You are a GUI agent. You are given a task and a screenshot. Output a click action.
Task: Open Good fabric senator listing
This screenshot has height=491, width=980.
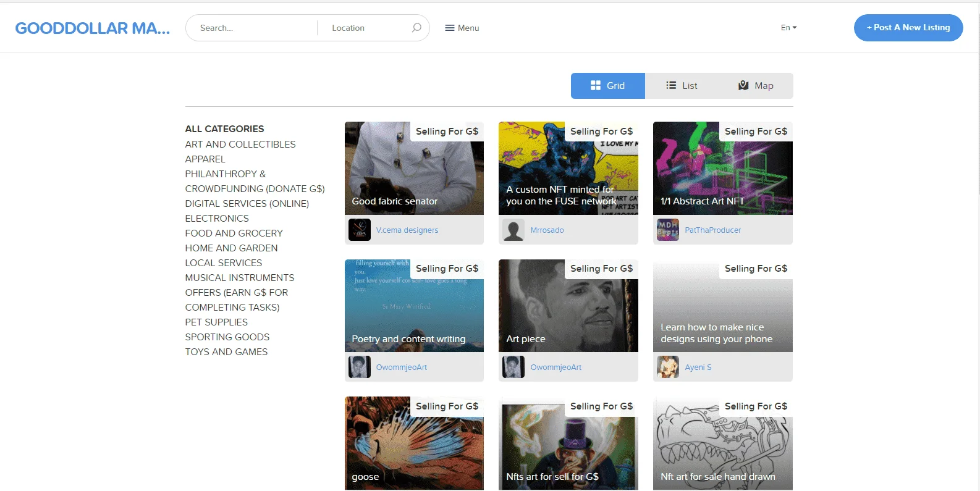[414, 168]
